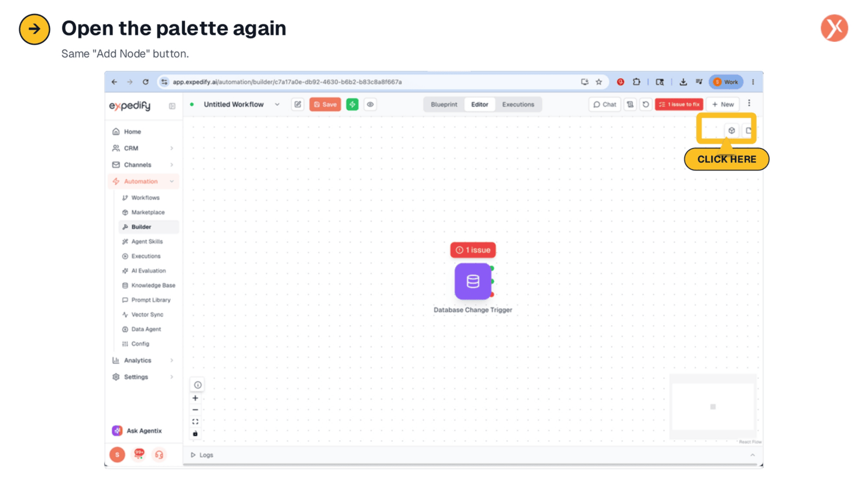The width and height of the screenshot is (868, 488).
Task: Click the undo history circular arrow icon
Action: (x=646, y=104)
